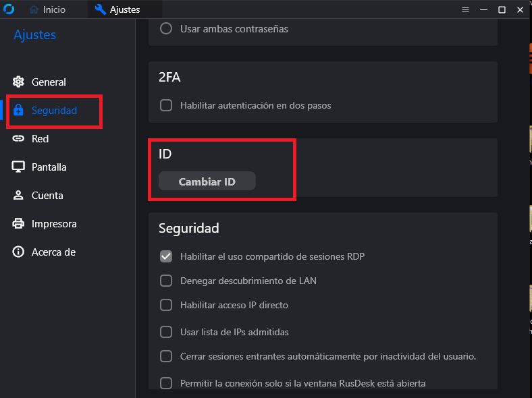
Task: Switch to the Inicio tab
Action: (x=47, y=9)
